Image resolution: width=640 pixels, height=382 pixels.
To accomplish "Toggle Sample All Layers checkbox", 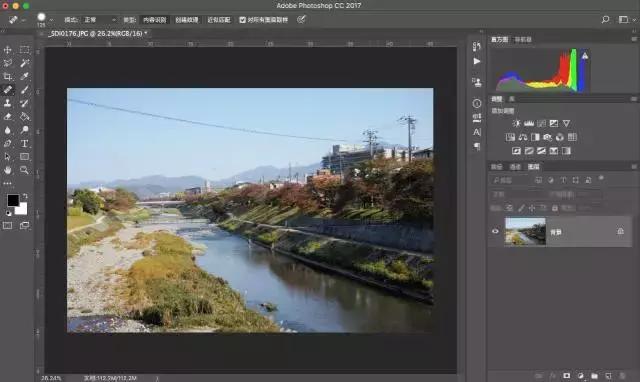I will [x=242, y=20].
